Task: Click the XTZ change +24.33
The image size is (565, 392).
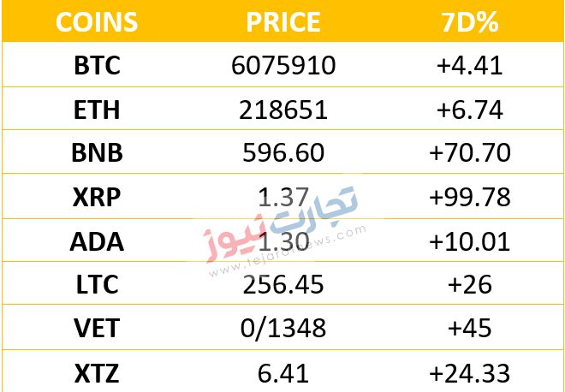Action: click(470, 374)
